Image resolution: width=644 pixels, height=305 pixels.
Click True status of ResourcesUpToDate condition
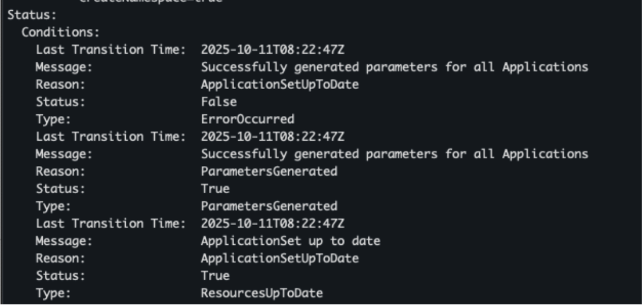point(215,276)
